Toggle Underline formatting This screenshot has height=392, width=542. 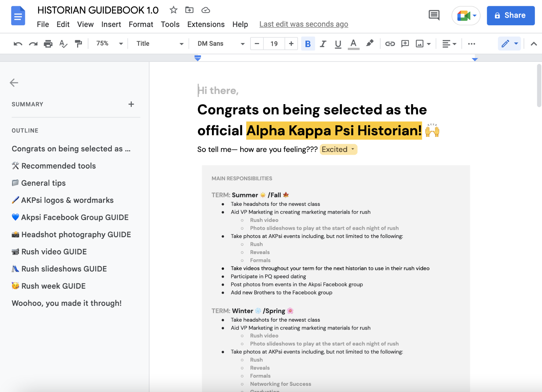(x=338, y=44)
